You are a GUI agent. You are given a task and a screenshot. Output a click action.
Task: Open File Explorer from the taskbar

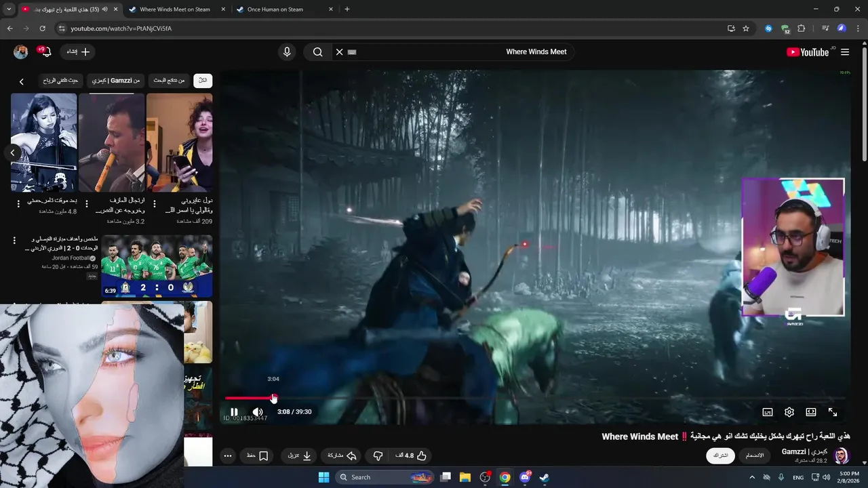coord(465,477)
